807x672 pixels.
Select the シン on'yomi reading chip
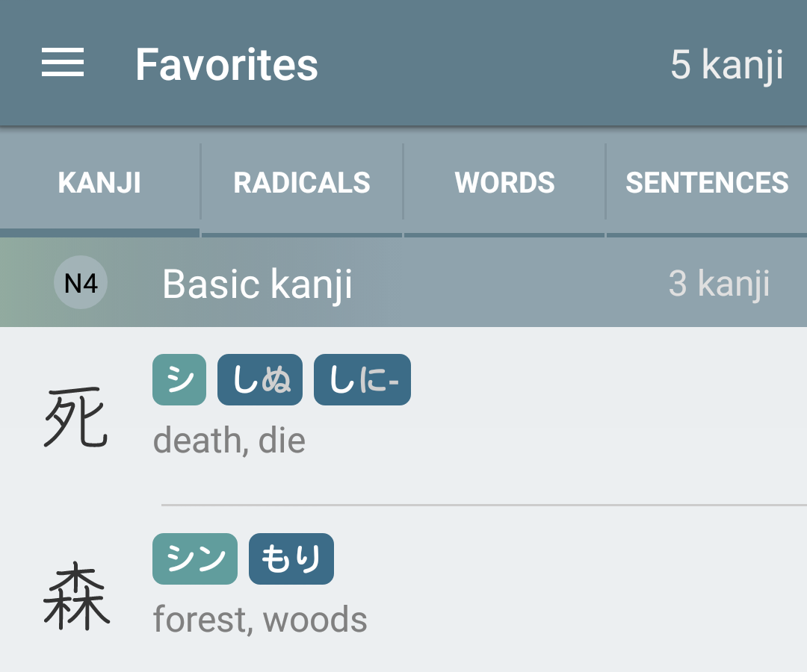[195, 559]
